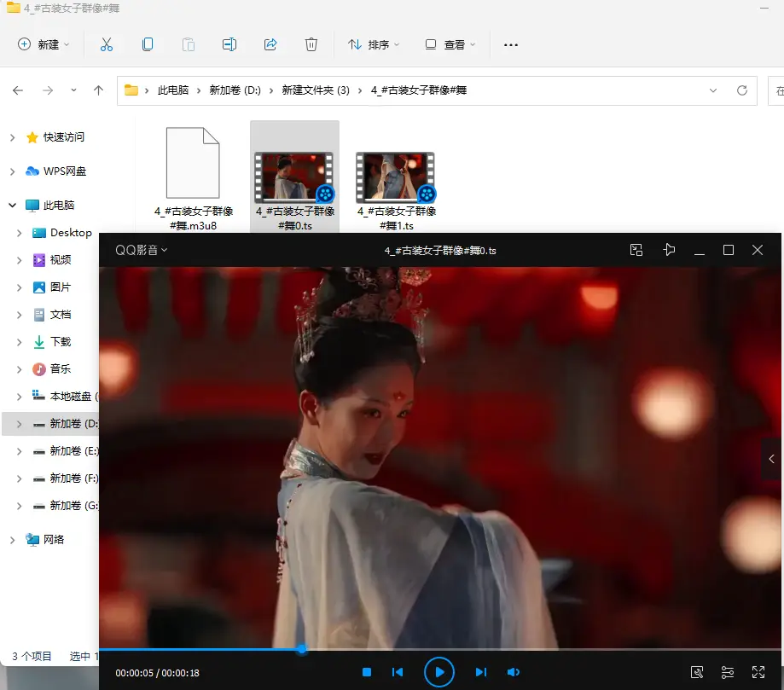The width and height of the screenshot is (784, 690).
Task: Open the recent locations dropdown arrow
Action: (x=73, y=90)
